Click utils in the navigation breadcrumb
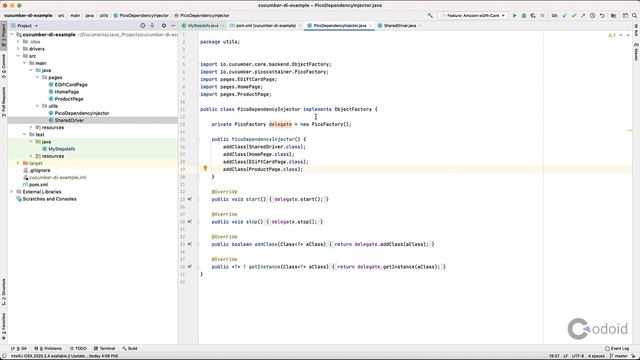640x360 pixels. tap(104, 16)
